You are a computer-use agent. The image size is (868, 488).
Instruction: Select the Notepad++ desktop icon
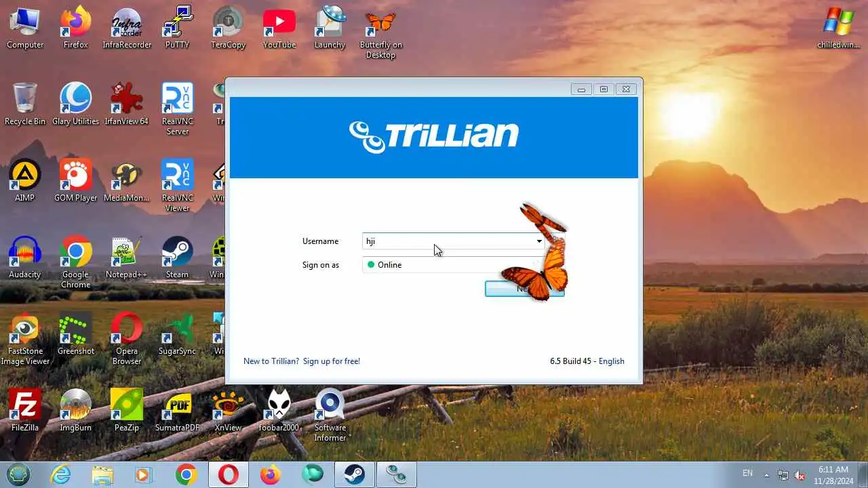(x=127, y=258)
